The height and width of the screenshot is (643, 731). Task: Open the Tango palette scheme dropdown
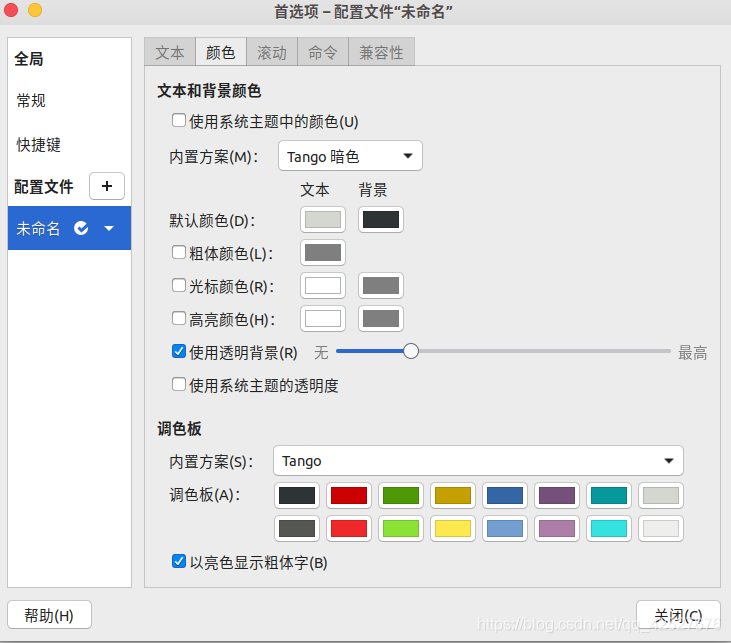pyautogui.click(x=478, y=461)
